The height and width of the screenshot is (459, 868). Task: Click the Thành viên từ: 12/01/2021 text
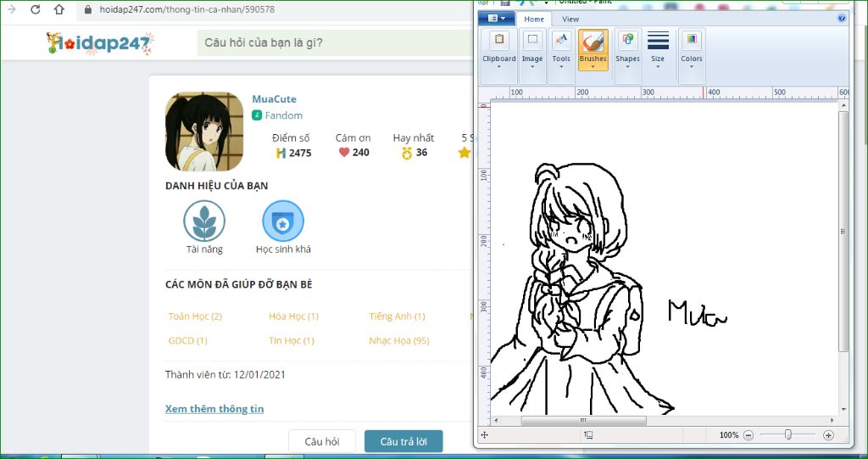(x=225, y=374)
